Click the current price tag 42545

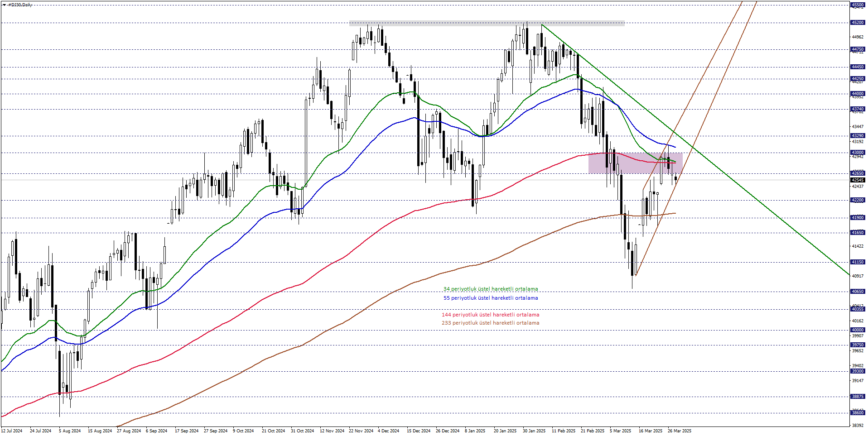pos(858,180)
